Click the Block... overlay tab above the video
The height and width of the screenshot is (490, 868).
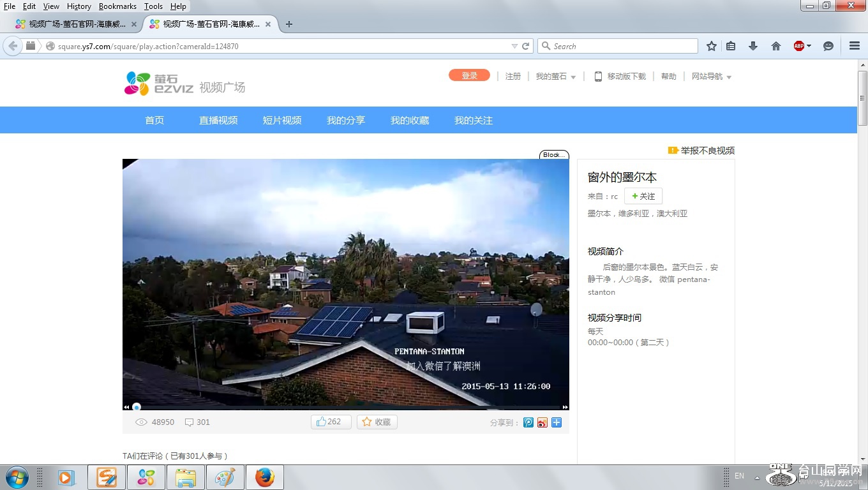pos(553,154)
